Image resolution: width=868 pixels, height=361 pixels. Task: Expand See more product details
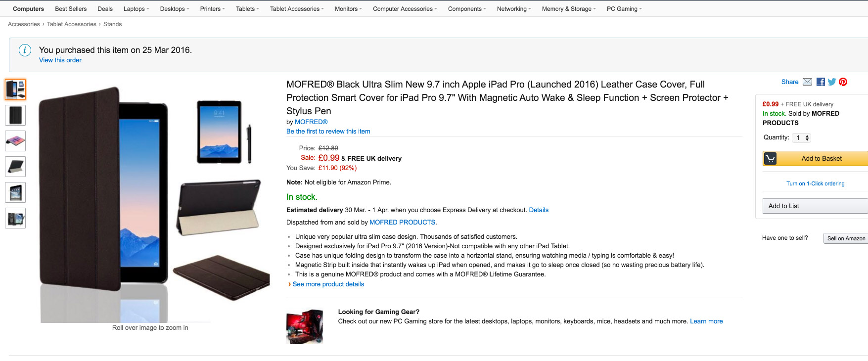coord(328,284)
